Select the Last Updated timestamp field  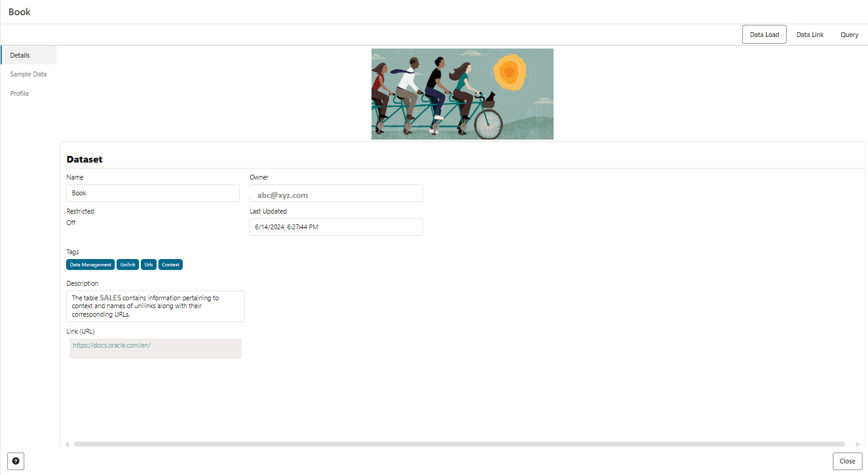pos(336,227)
